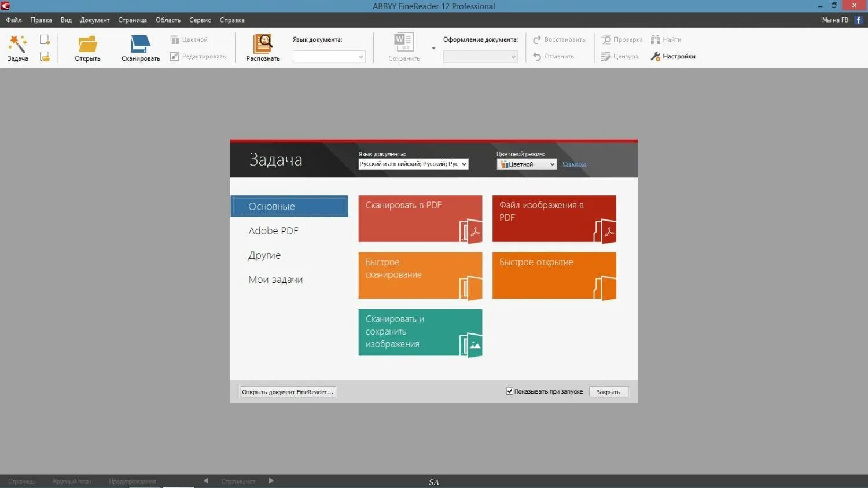Launch the Файл изображения в PDF tile
The image size is (868, 488).
tap(554, 218)
